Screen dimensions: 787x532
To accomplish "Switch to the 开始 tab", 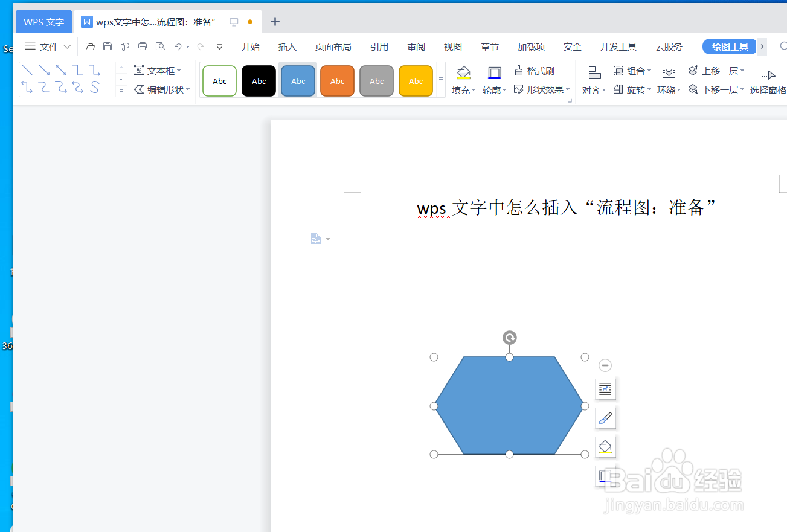I will pyautogui.click(x=251, y=46).
